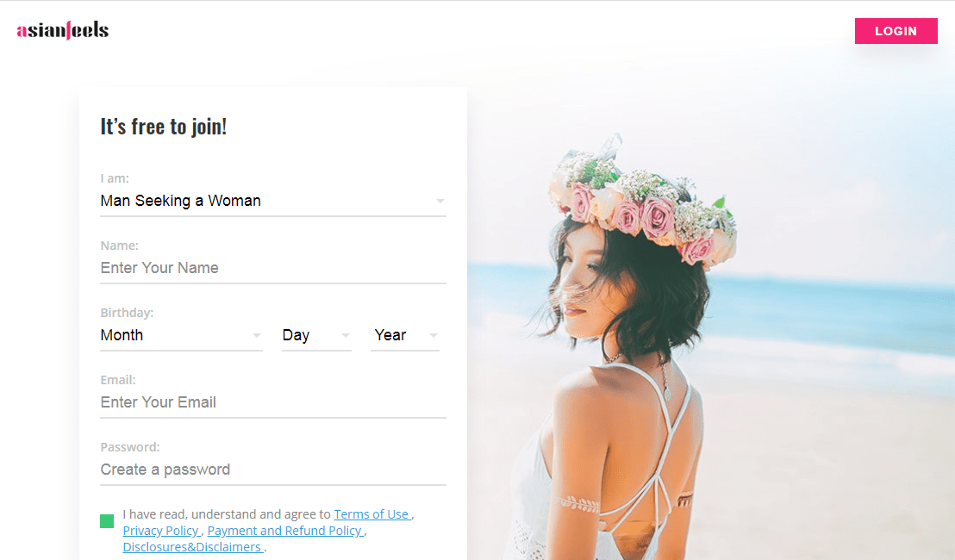
Task: Focus the Enter Your Email field
Action: [x=273, y=402]
